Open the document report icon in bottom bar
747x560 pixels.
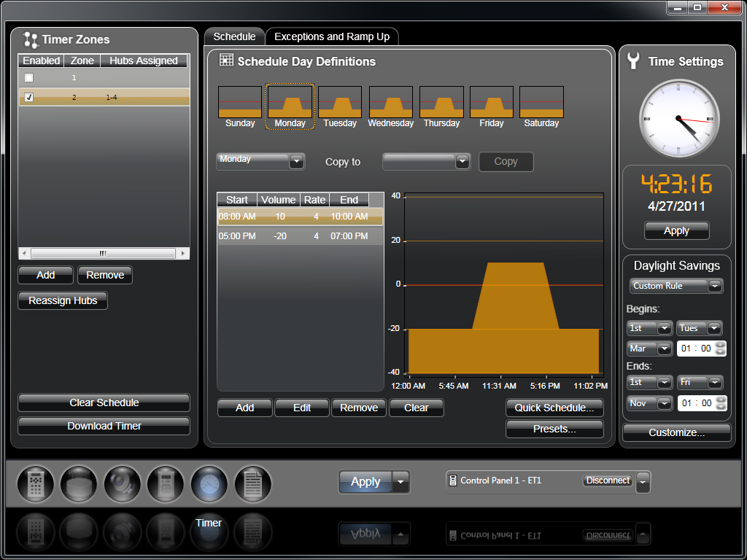252,484
